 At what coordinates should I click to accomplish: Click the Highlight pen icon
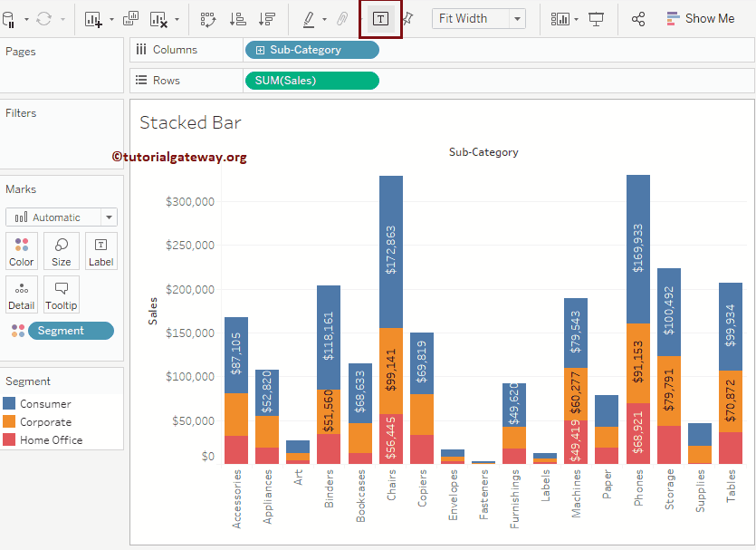point(309,19)
